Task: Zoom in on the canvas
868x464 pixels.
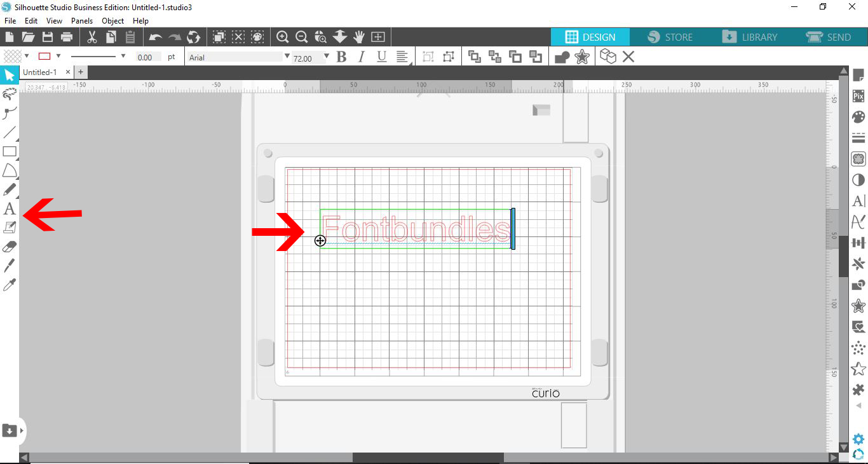Action: 283,37
